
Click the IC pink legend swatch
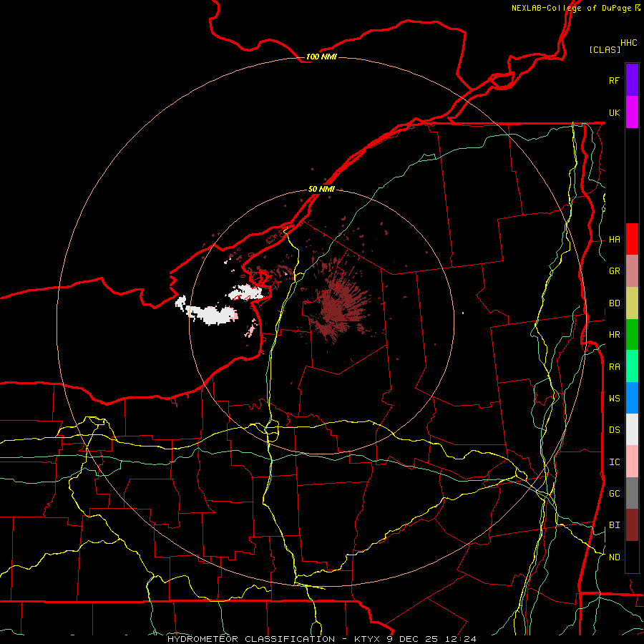(x=632, y=462)
